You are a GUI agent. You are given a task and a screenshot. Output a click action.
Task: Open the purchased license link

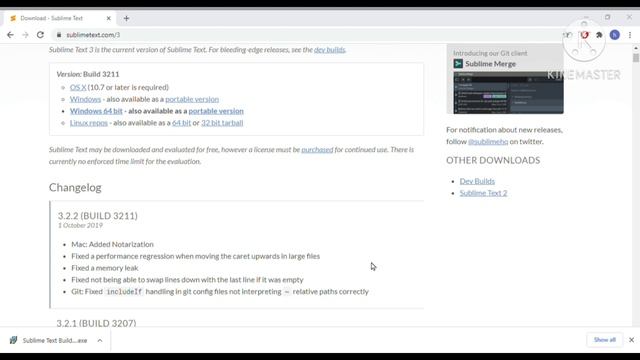tap(317, 150)
